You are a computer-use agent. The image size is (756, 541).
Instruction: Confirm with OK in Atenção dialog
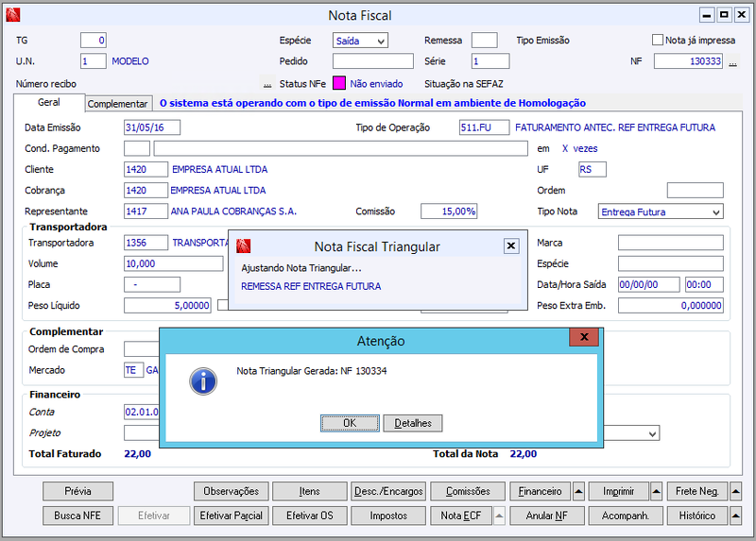pos(350,423)
